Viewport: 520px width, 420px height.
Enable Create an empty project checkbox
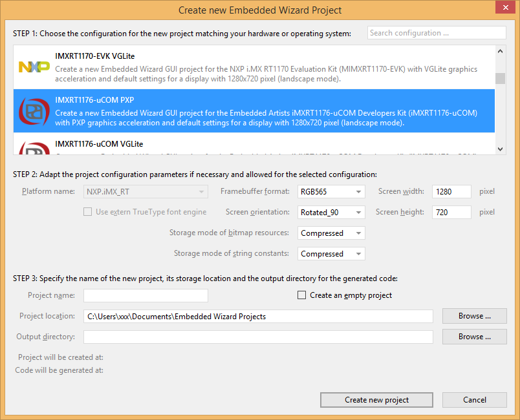tap(301, 295)
